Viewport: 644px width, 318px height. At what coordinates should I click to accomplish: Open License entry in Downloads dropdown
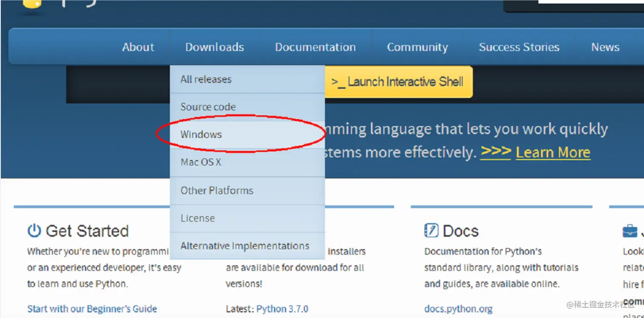point(247,218)
